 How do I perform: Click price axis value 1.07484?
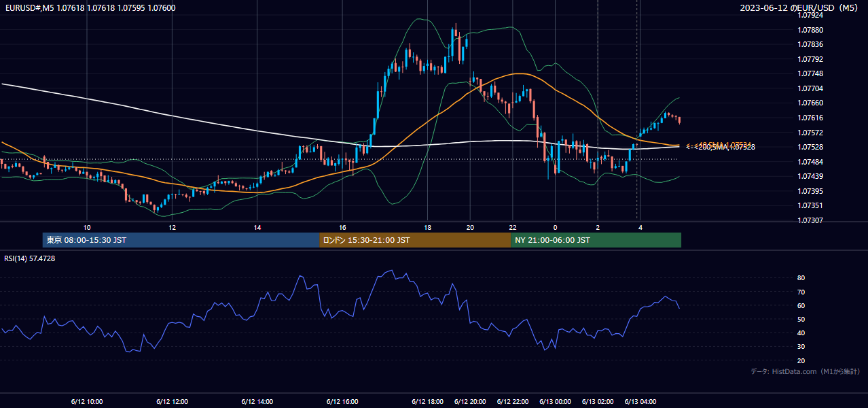point(810,162)
